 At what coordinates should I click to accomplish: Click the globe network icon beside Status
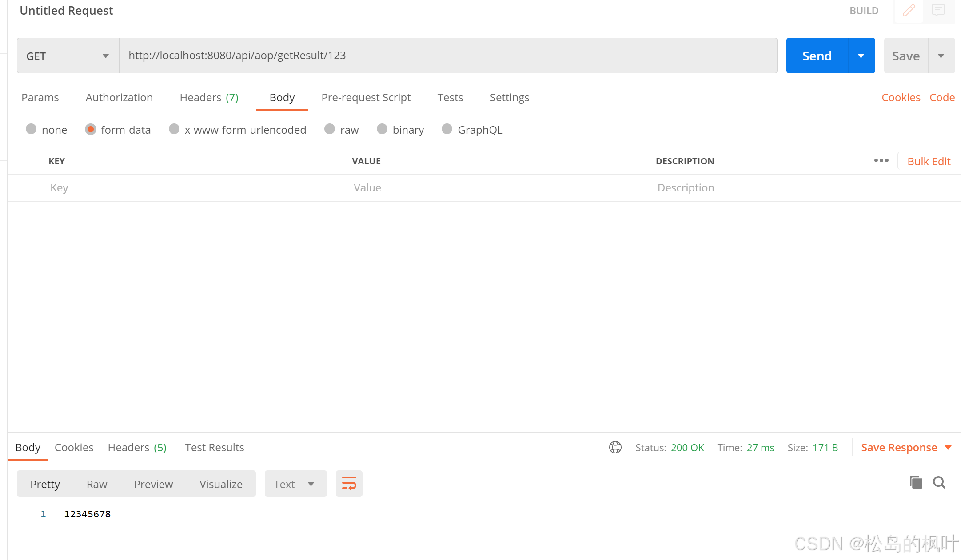615,447
